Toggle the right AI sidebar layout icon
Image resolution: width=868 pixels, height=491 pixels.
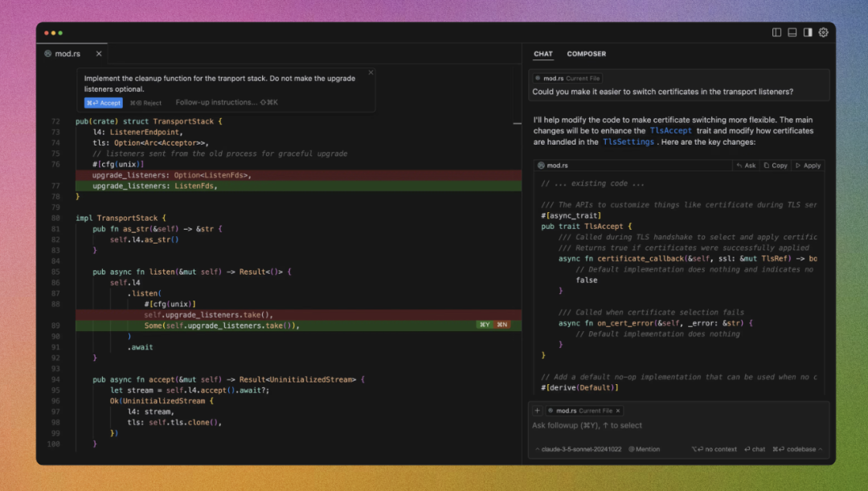(808, 33)
